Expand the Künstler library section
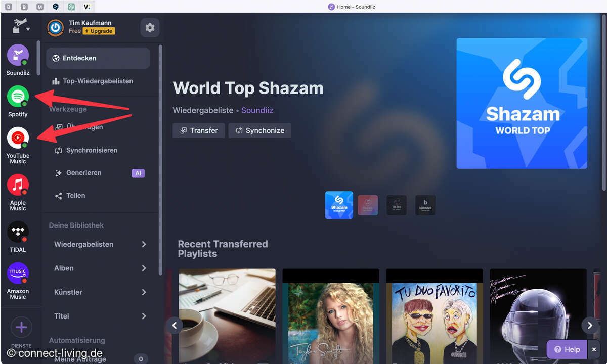Screen dimensions: 607x364 101,292
